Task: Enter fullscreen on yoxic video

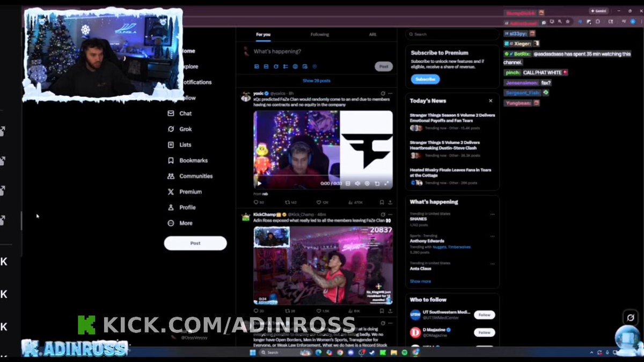Action: click(386, 183)
